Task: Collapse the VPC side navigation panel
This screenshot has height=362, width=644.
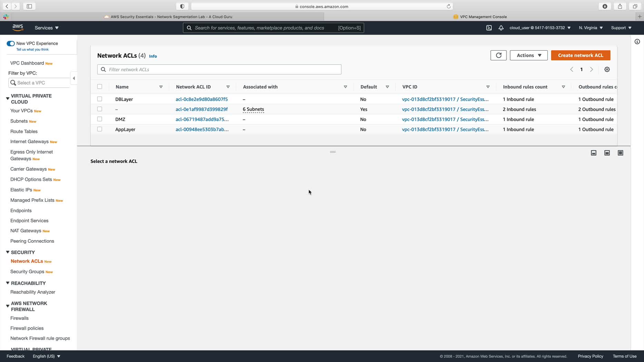Action: (x=74, y=78)
